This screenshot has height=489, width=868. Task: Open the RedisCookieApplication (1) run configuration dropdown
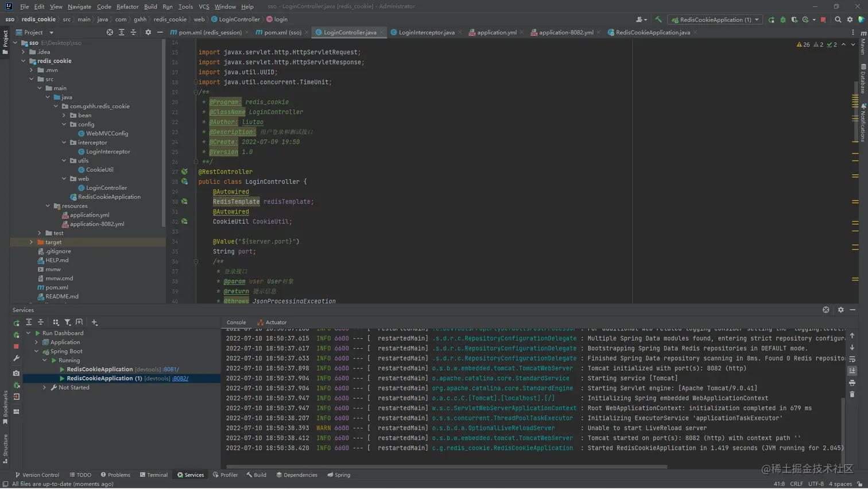[x=714, y=19]
